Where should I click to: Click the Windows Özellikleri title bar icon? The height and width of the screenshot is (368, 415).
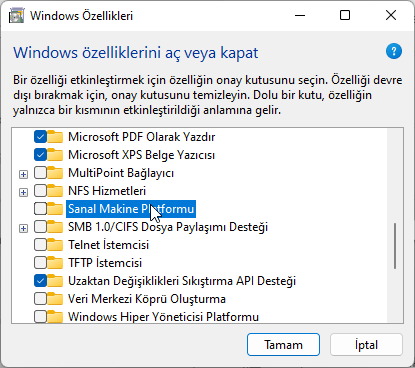point(17,16)
